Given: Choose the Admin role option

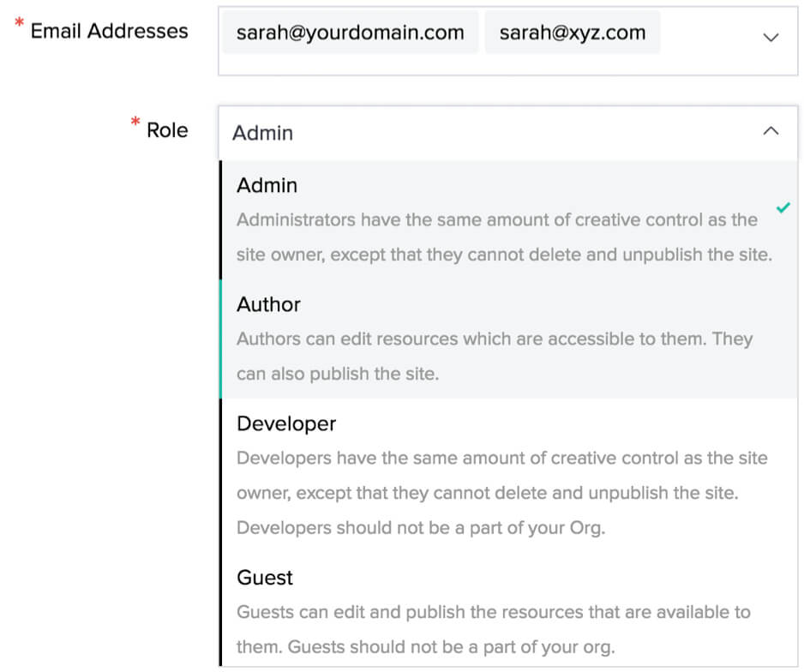Looking at the screenshot, I should (267, 185).
